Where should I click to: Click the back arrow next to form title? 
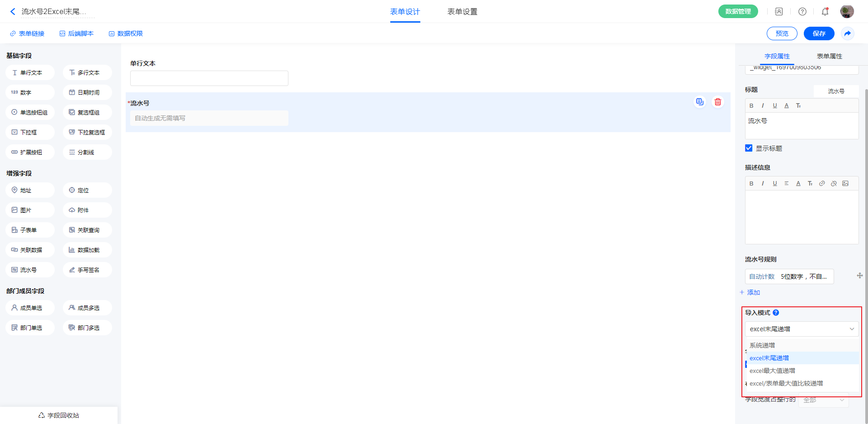pos(13,12)
